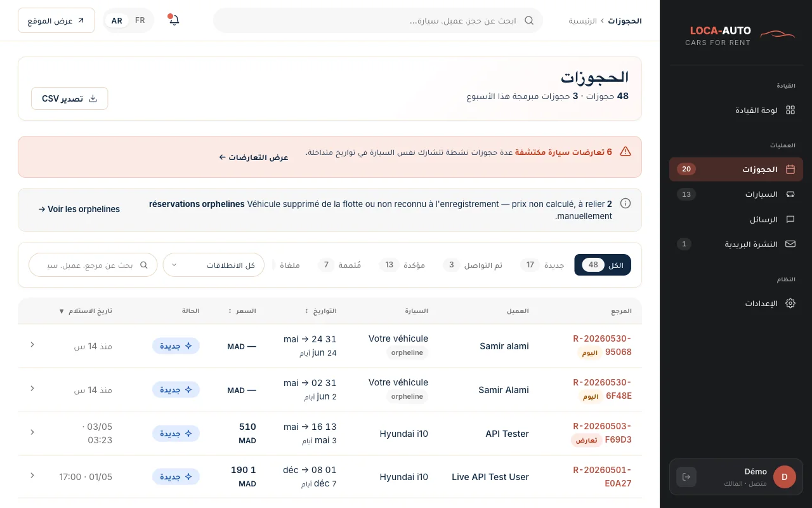Select the جديدة 17 filter tab
This screenshot has height=508, width=812.
click(x=542, y=265)
